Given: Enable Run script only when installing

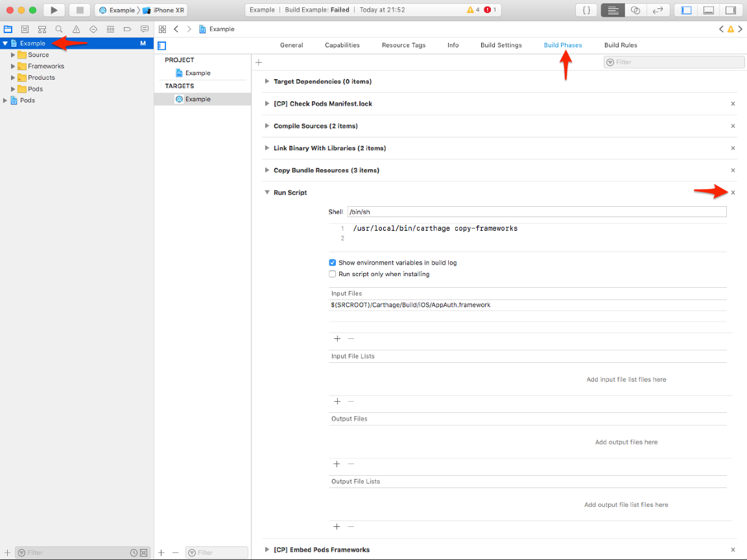Looking at the screenshot, I should (x=333, y=274).
